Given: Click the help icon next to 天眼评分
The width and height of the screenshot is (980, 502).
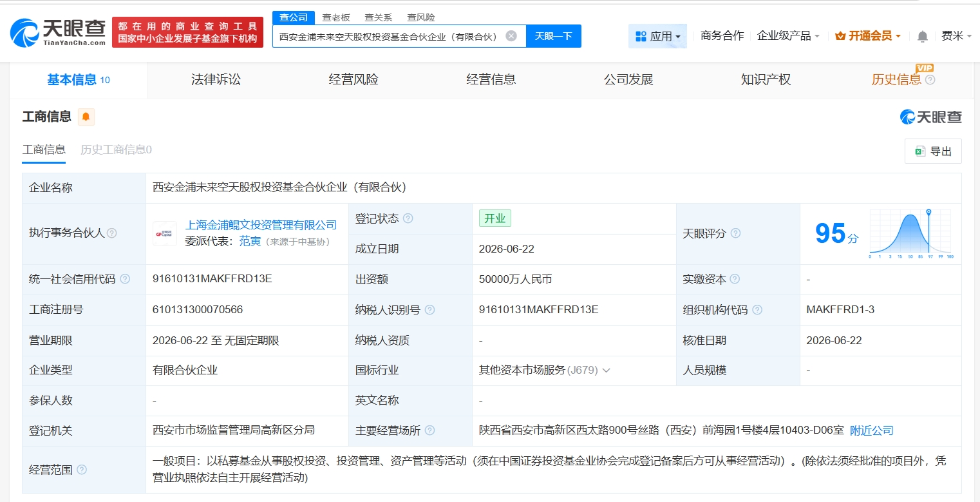Looking at the screenshot, I should click(x=735, y=233).
